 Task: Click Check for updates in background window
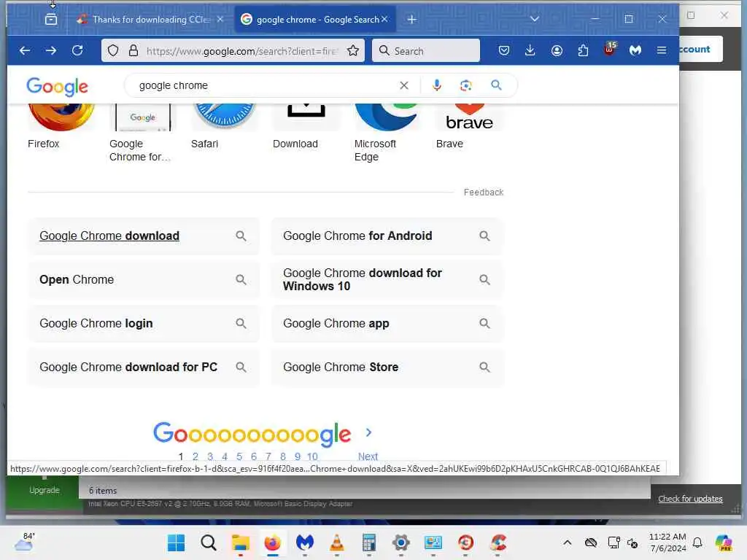point(690,499)
